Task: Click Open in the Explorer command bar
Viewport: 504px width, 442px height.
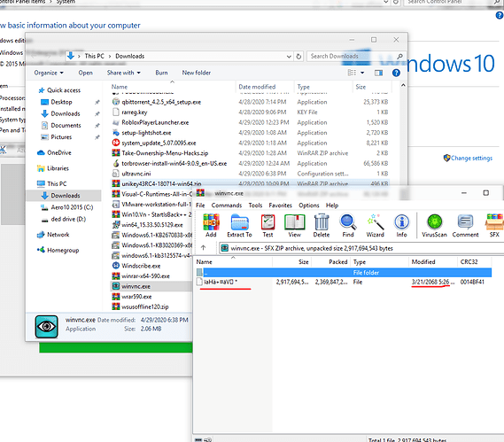Action: (86, 73)
